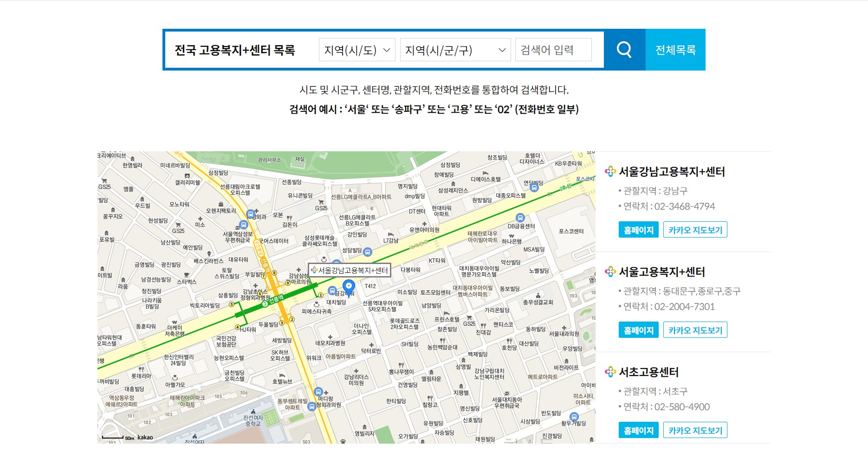Click the subway exit 8 marker

click(x=274, y=273)
